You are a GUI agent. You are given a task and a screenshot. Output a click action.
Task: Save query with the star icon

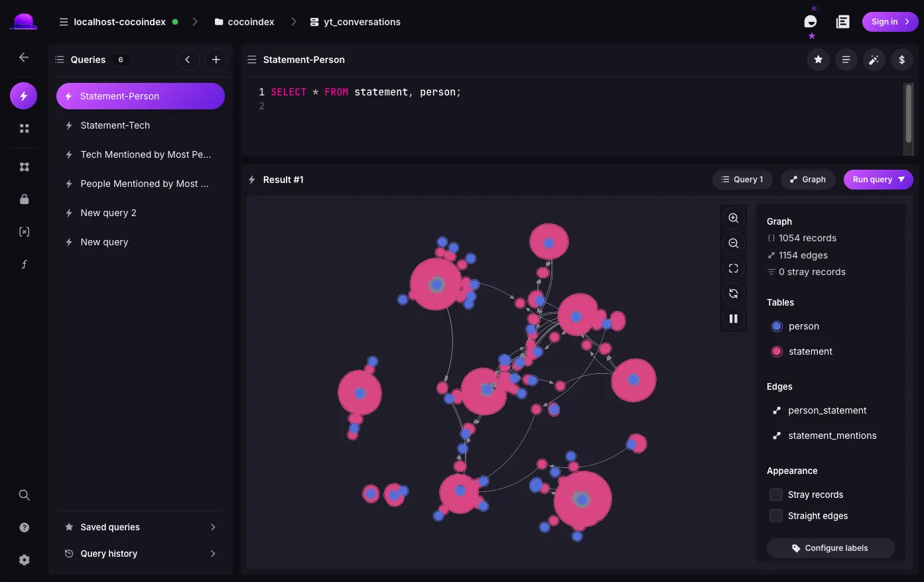click(819, 60)
